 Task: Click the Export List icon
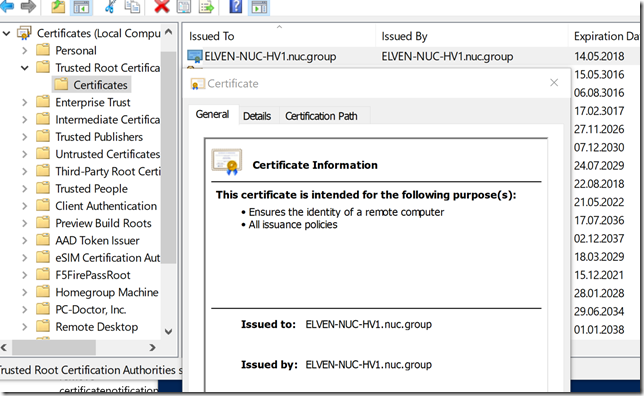206,7
